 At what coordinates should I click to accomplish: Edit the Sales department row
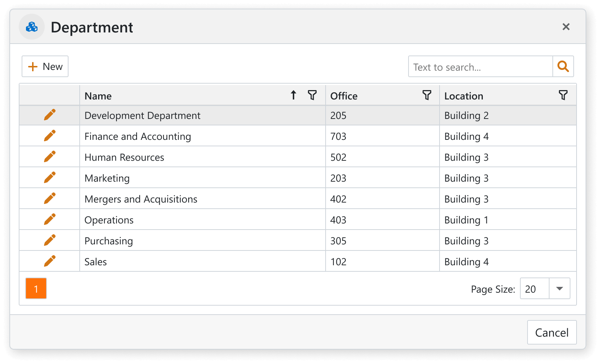pos(50,261)
